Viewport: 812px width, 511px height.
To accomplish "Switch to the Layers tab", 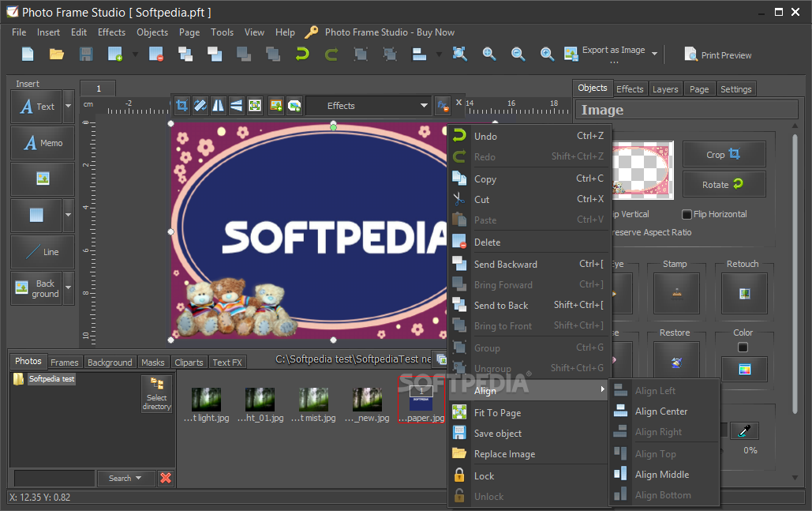I will [665, 89].
